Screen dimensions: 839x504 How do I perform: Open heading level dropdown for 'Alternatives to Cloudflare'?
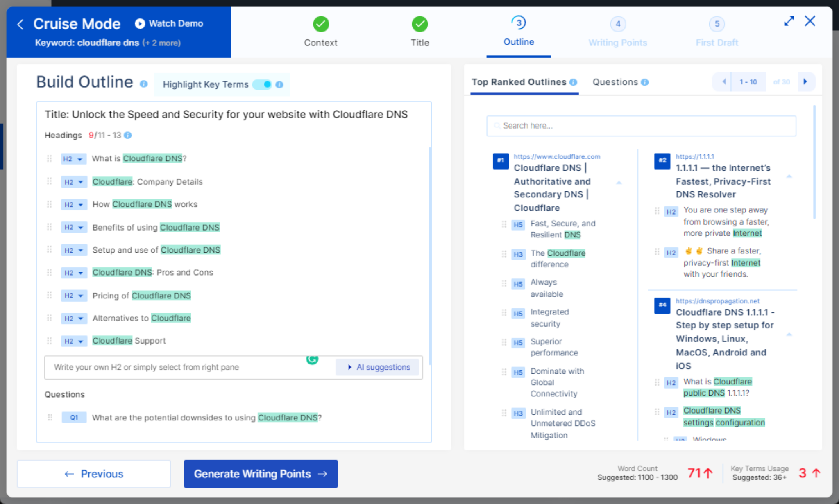click(74, 318)
